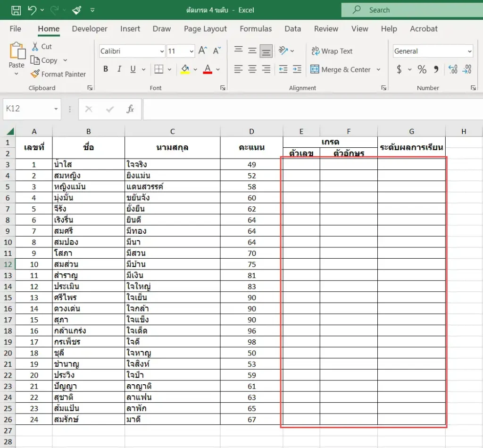Toggle Italic formatting

click(x=119, y=69)
